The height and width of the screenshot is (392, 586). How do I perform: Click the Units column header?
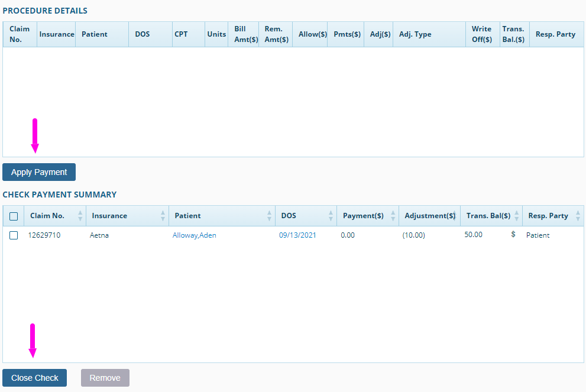point(216,34)
